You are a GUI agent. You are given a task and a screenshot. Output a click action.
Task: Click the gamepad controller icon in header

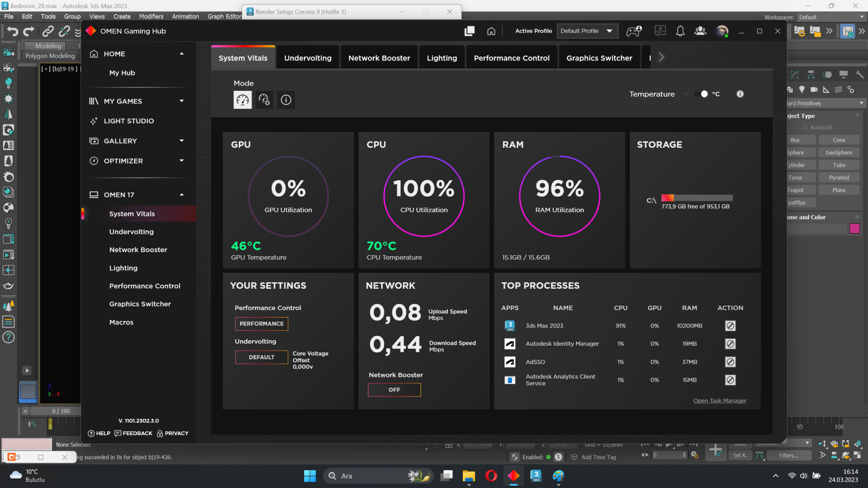634,31
